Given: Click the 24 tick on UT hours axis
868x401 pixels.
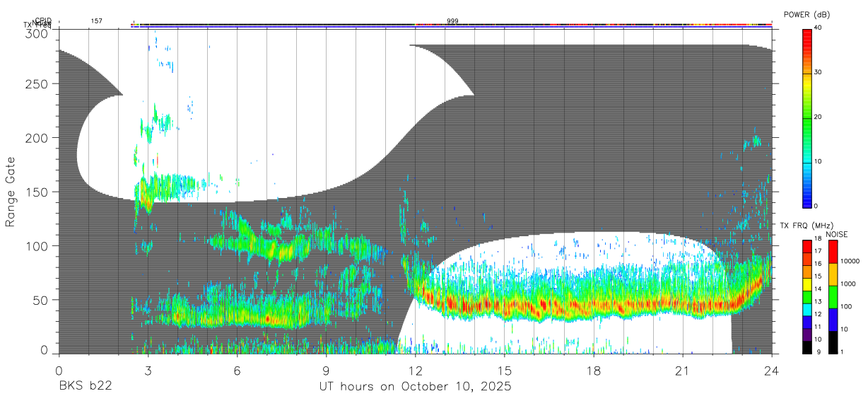Looking at the screenshot, I should 771,371.
